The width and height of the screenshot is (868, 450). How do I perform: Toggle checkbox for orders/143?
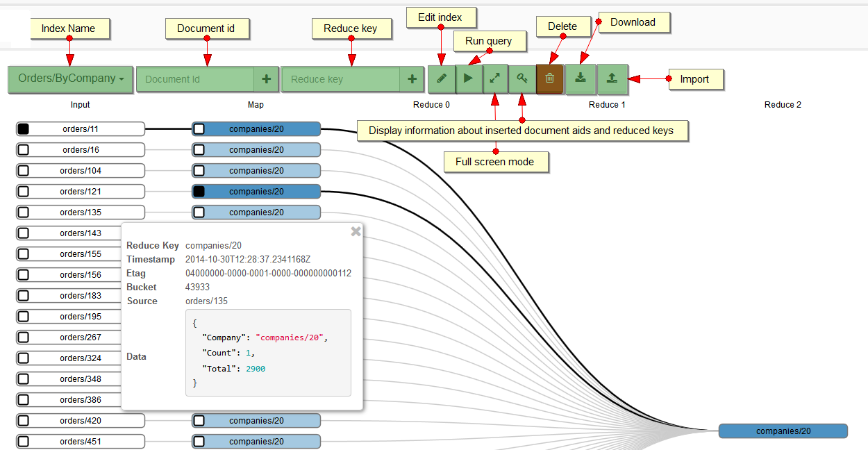coord(23,233)
